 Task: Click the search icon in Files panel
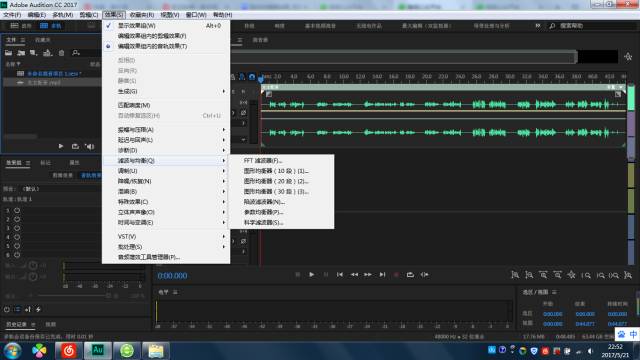(76, 53)
